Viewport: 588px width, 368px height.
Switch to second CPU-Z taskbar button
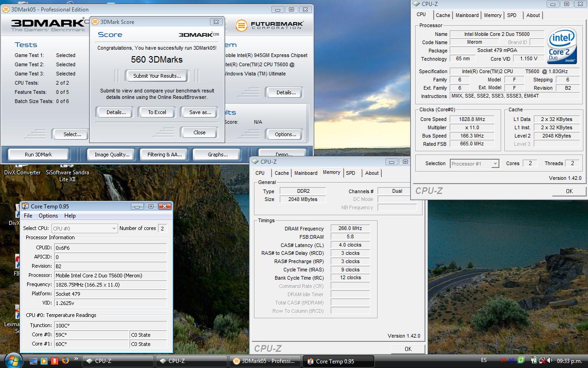[191, 361]
